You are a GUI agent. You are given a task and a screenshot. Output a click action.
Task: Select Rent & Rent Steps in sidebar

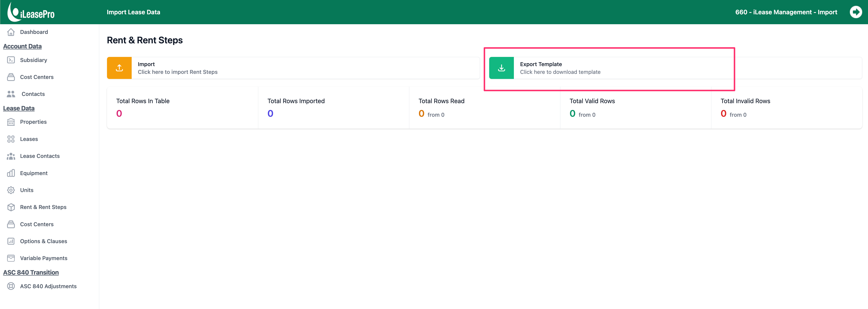pyautogui.click(x=43, y=207)
